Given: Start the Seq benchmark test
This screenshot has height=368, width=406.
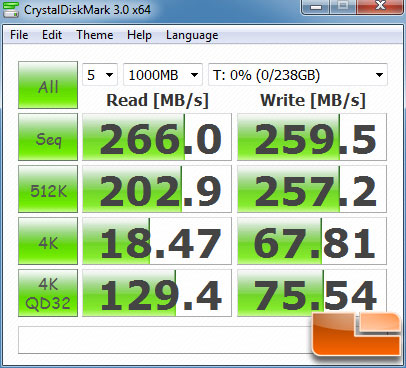Looking at the screenshot, I should [x=48, y=137].
